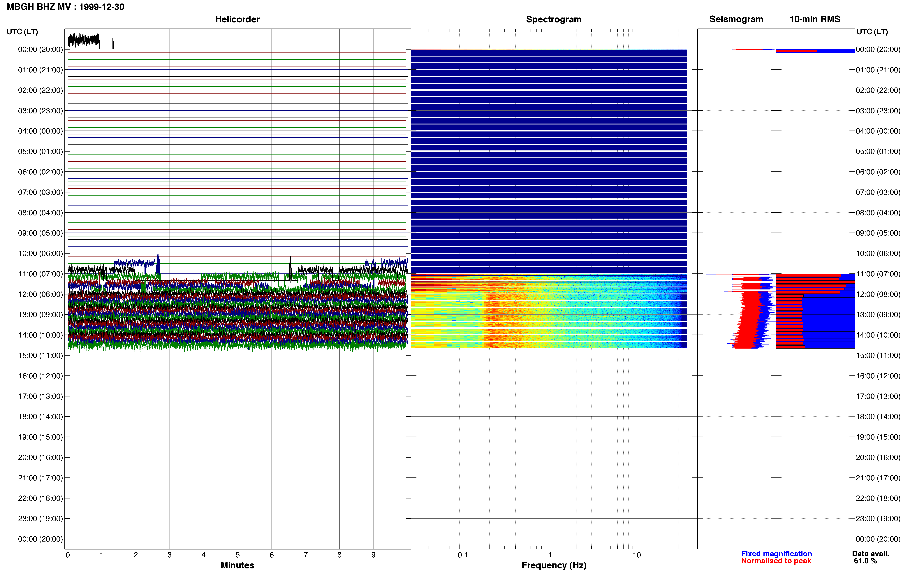The height and width of the screenshot is (578, 924).
Task: Click the left 03:00 (23:00) time label
Action: 41,111
